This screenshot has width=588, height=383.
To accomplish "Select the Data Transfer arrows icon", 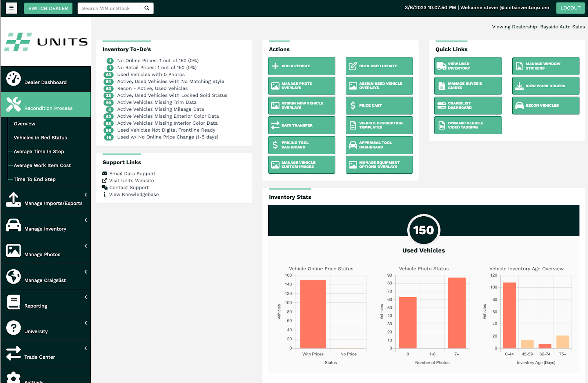I will click(275, 125).
